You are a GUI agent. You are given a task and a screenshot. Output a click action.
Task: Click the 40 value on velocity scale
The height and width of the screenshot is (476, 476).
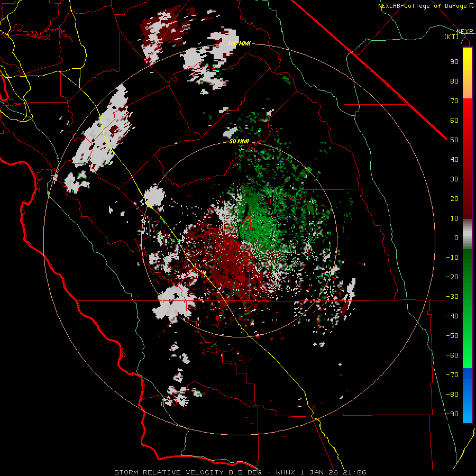coord(454,159)
